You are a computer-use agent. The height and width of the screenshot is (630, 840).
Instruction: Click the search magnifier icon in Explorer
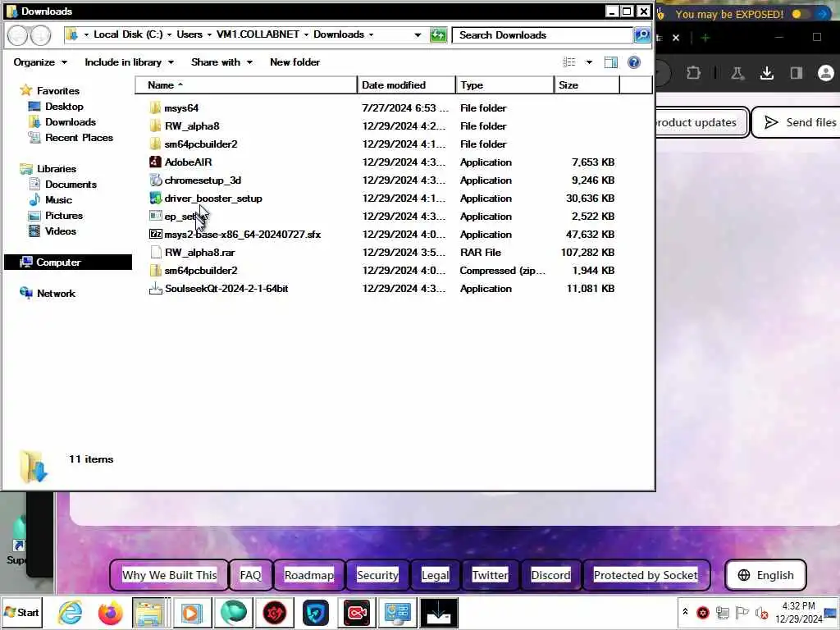tap(641, 35)
